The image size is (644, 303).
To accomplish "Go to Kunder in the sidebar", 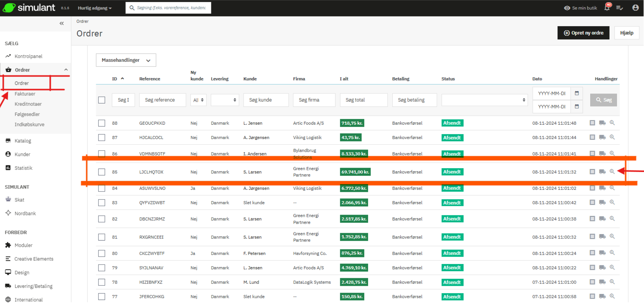I will point(22,154).
